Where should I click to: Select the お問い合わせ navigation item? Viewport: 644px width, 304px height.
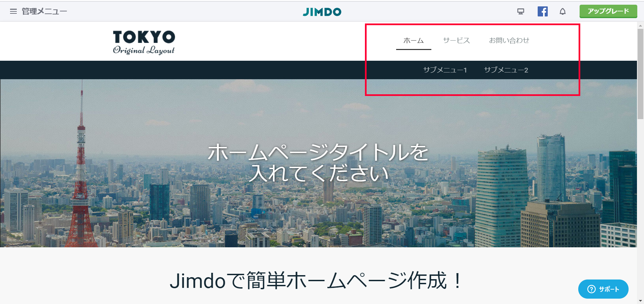tap(509, 41)
